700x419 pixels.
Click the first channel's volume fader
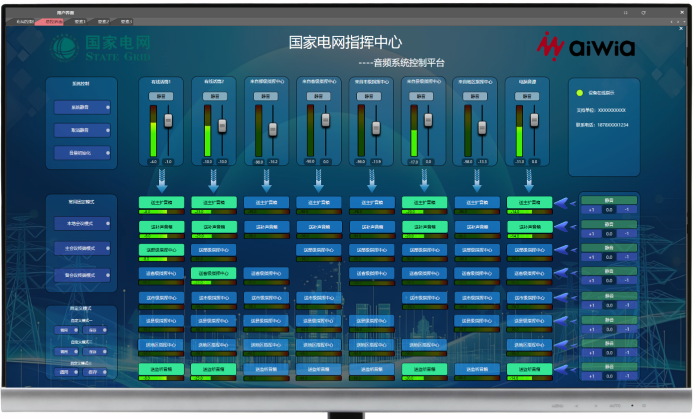(168, 120)
